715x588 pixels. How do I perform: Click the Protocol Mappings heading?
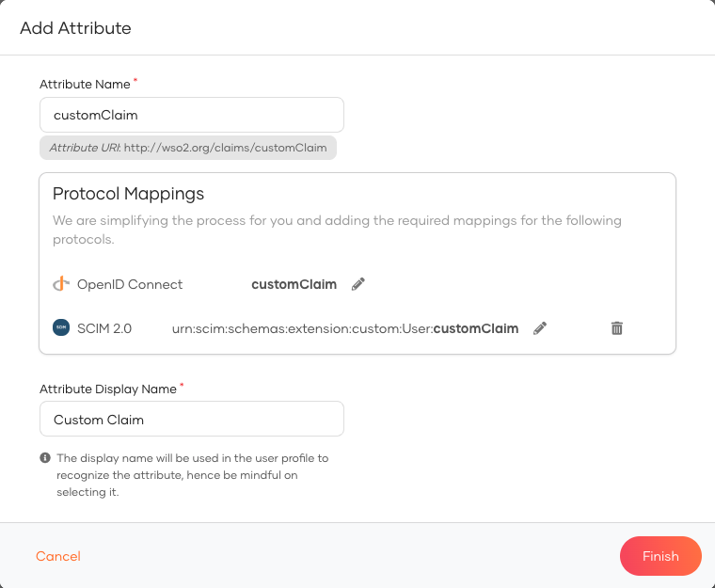(x=128, y=194)
